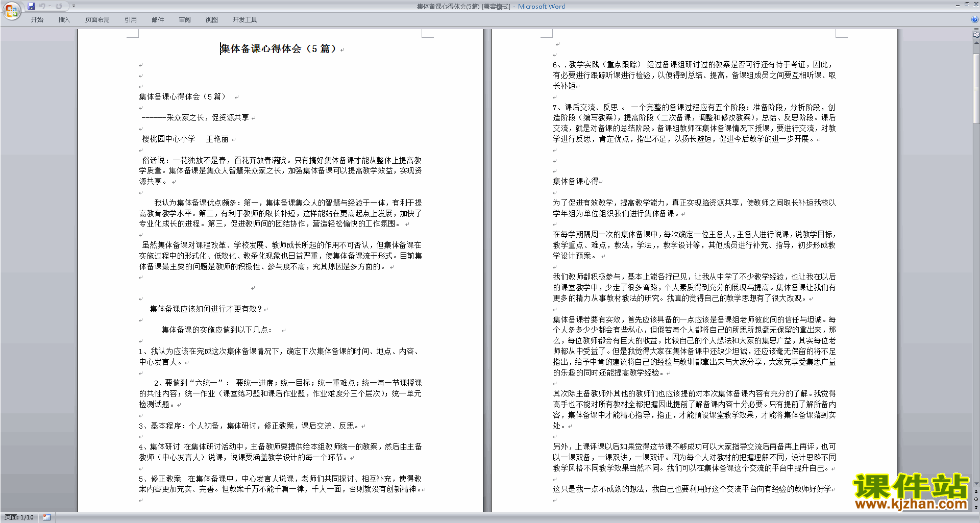Click the paragraph starting 4、集体研讨
Image resolution: width=980 pixels, height=523 pixels.
coord(280,452)
